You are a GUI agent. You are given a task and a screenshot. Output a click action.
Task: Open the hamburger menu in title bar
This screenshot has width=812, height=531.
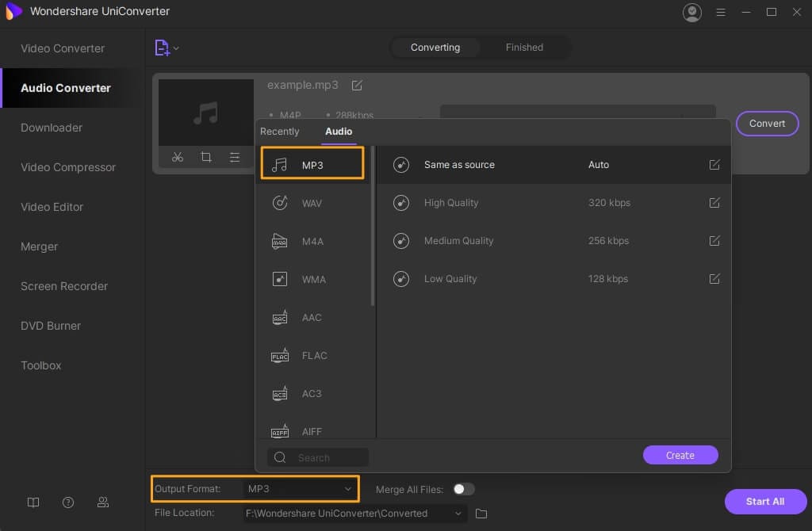tap(720, 12)
